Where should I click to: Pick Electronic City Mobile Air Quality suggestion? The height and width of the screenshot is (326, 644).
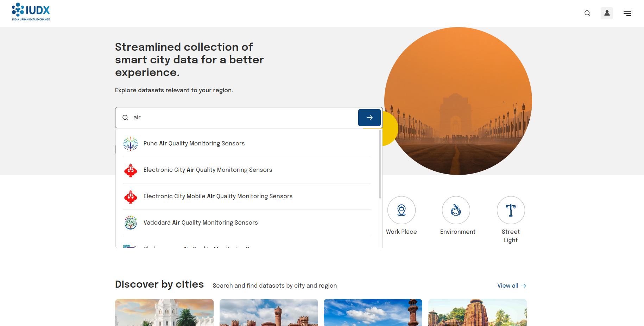pos(218,196)
